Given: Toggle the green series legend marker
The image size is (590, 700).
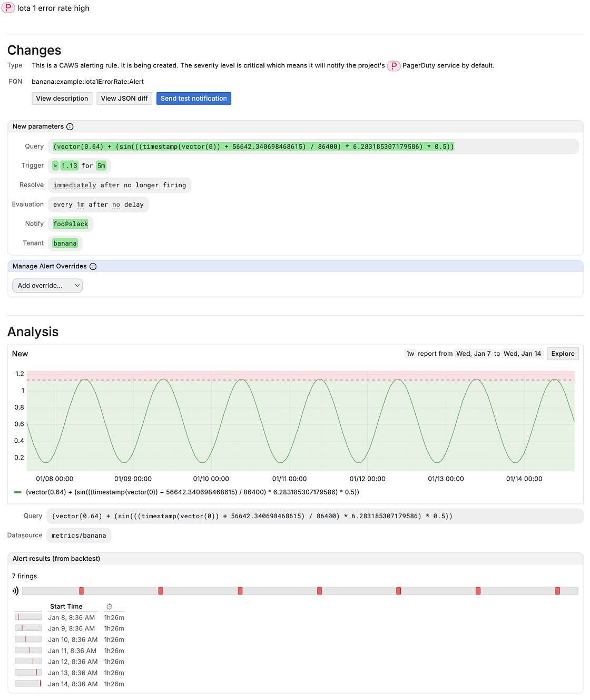Looking at the screenshot, I should click(18, 492).
